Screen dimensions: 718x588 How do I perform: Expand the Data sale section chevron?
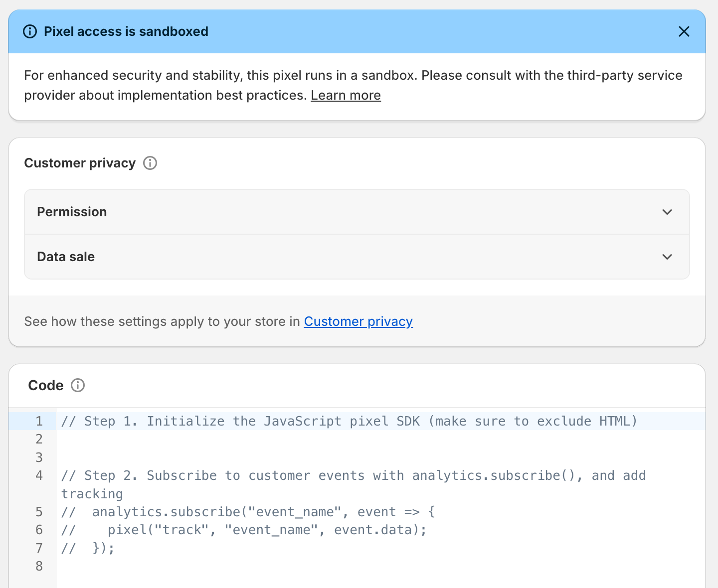[x=667, y=257]
